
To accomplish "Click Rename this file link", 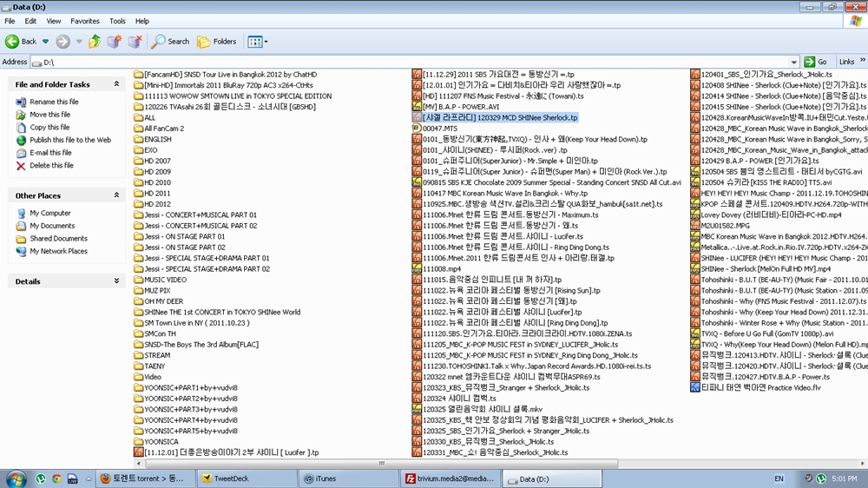I will pyautogui.click(x=54, y=102).
